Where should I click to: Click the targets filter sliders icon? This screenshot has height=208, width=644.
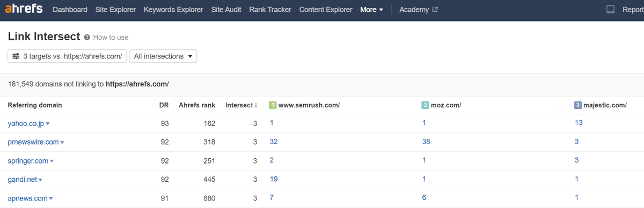tap(16, 56)
